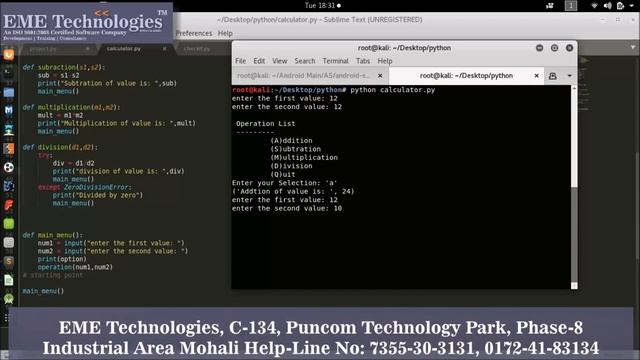Open Sublime Text Preferences menu
The width and height of the screenshot is (640, 360).
(x=194, y=33)
